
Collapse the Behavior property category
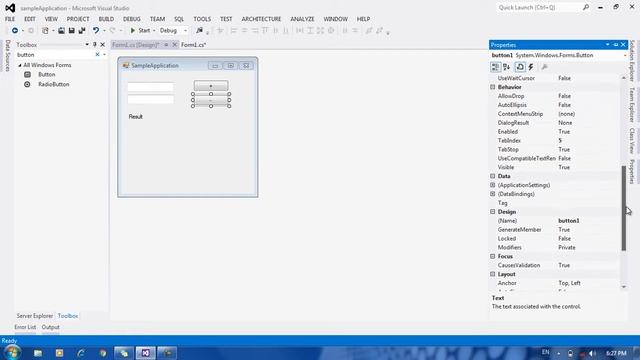(493, 87)
